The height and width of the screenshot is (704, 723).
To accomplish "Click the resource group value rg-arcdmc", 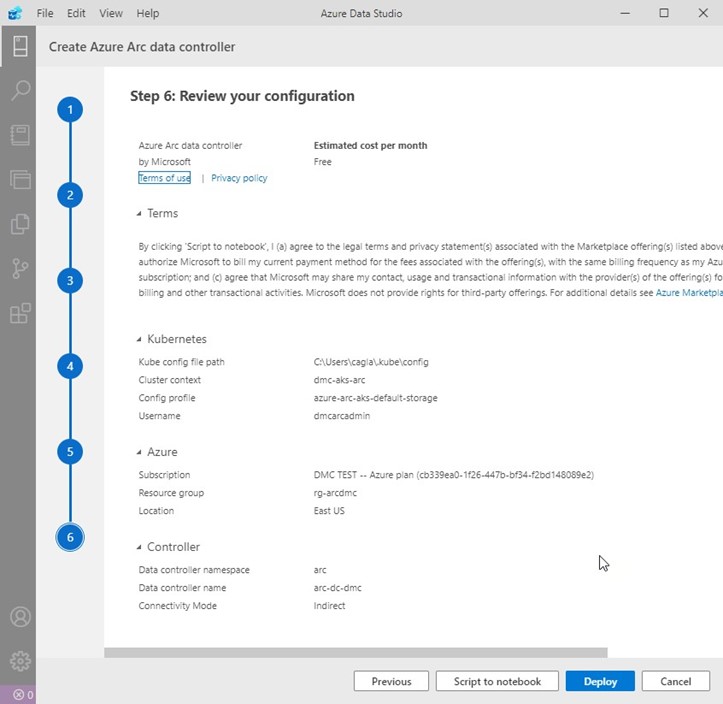I will click(335, 493).
